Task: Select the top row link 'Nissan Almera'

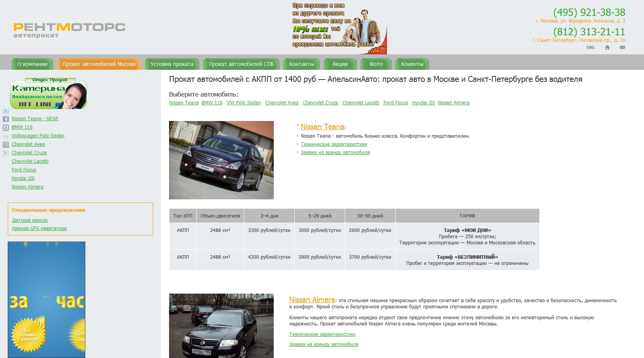Action: 454,103
